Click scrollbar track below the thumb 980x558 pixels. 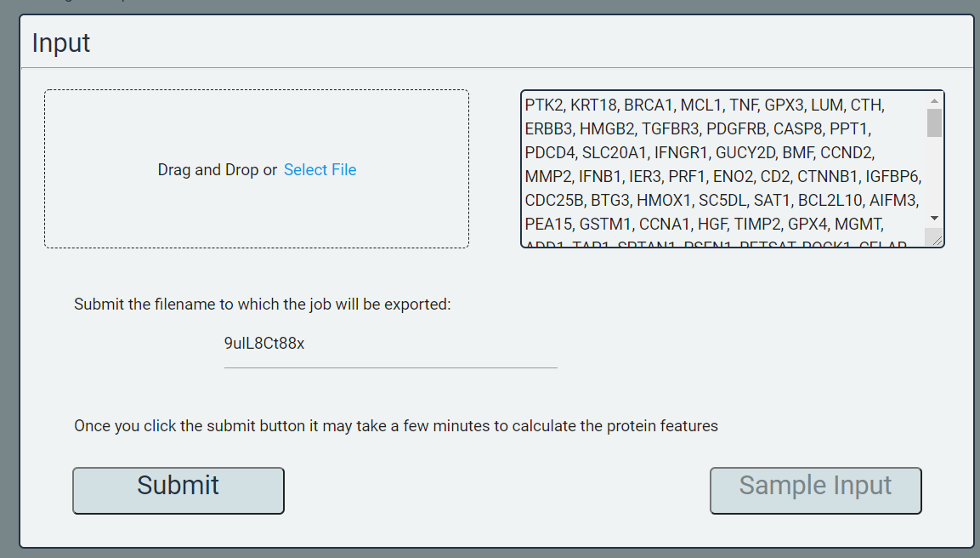934,174
